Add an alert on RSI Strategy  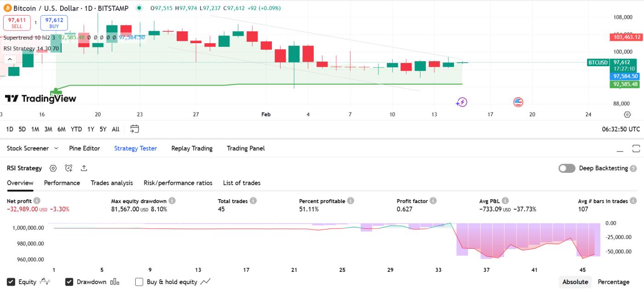[68, 168]
